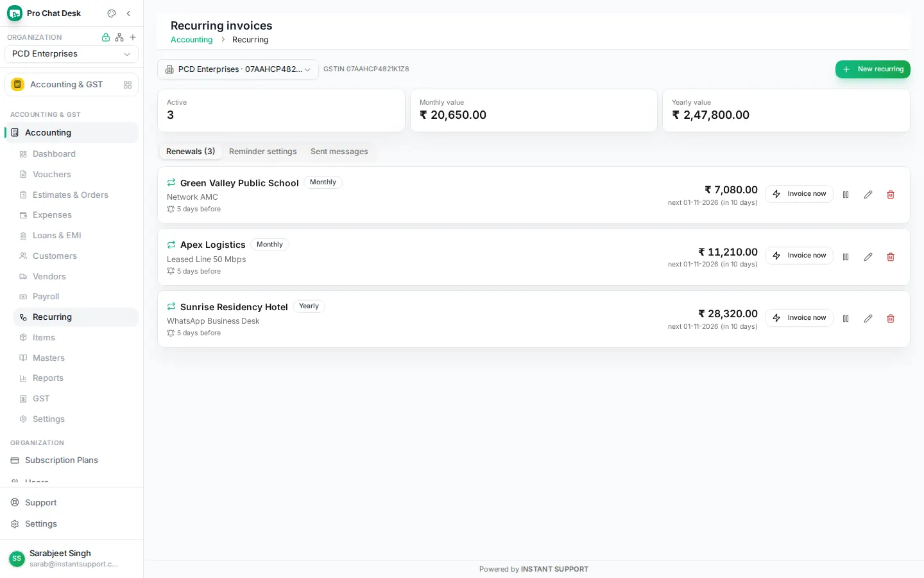Switch to the Reminder settings tab

pyautogui.click(x=263, y=152)
